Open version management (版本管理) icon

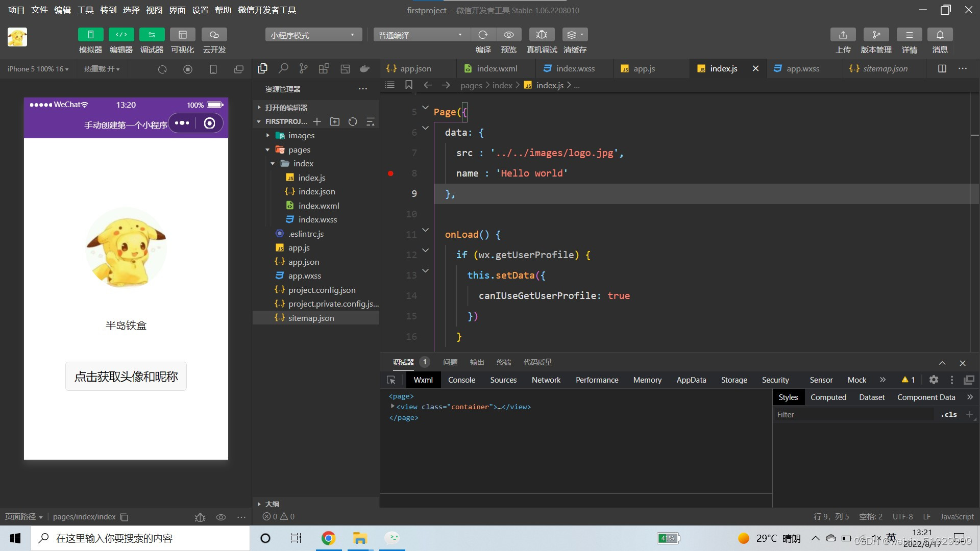click(876, 35)
